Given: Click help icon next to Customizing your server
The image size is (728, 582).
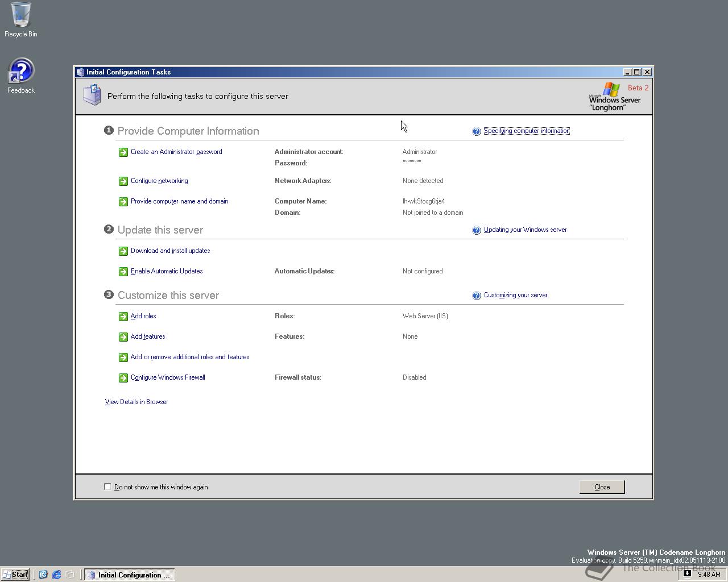Looking at the screenshot, I should coord(477,296).
